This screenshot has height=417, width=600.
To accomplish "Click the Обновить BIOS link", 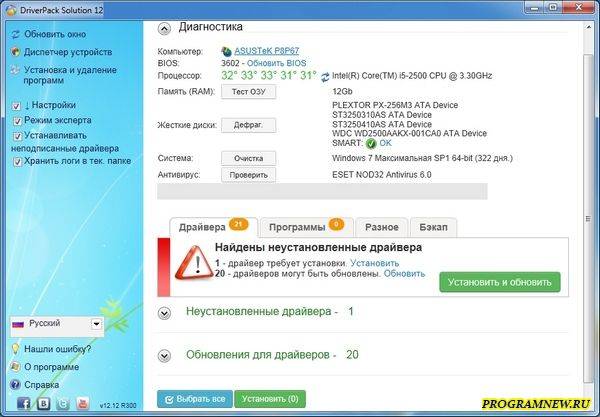I will (277, 64).
